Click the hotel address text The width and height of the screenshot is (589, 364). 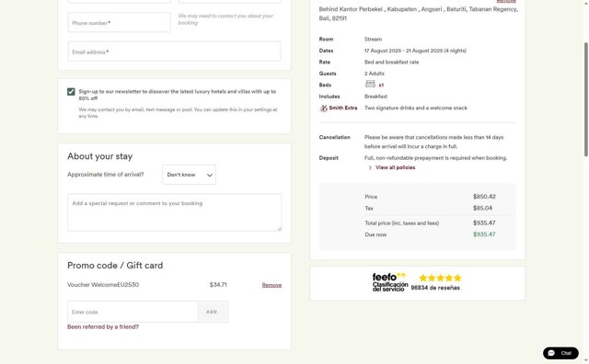[419, 14]
